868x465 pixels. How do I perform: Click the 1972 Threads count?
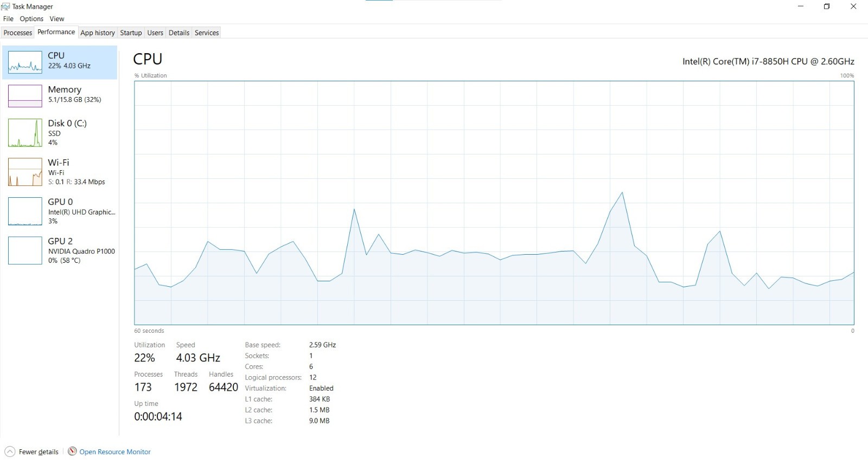(x=186, y=387)
